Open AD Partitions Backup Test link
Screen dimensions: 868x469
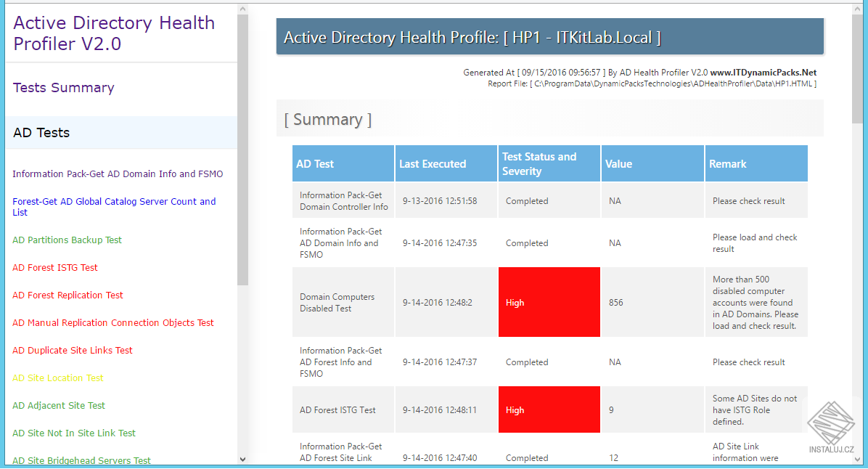point(67,240)
